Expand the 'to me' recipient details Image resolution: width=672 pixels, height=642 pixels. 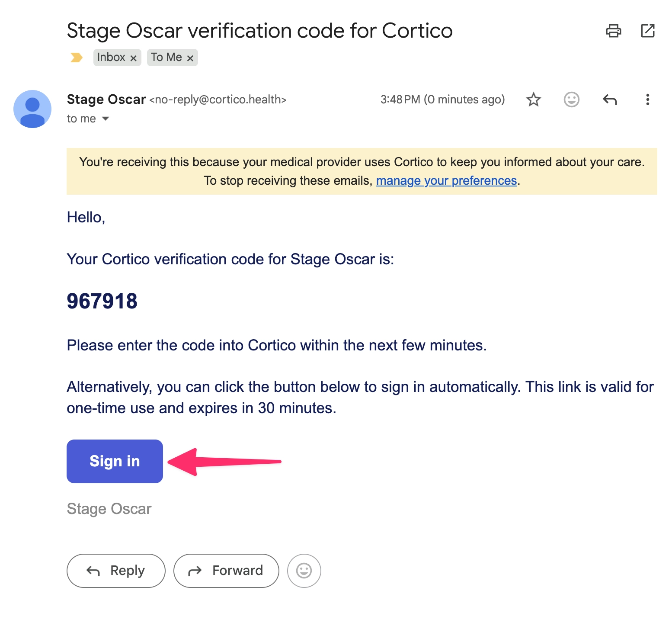click(106, 119)
